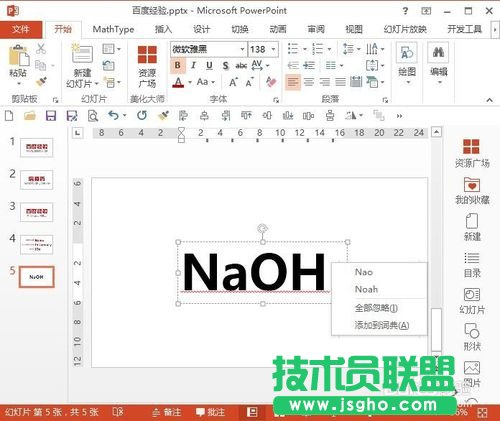Choose Noah spelling suggestion
Image resolution: width=500 pixels, height=421 pixels.
pyautogui.click(x=379, y=289)
